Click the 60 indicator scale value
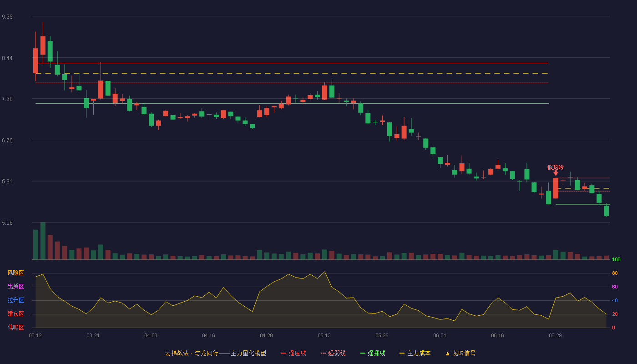This screenshot has height=364, width=637. pyautogui.click(x=615, y=287)
